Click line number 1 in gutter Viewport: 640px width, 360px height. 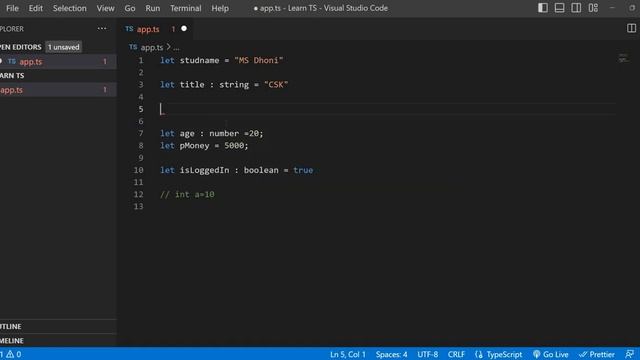click(x=141, y=60)
